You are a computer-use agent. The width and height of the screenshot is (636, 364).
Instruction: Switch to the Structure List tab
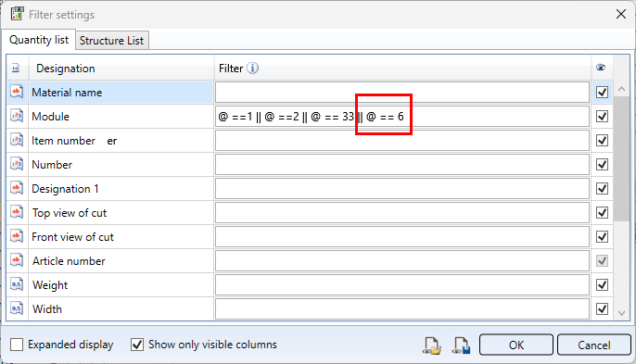111,41
